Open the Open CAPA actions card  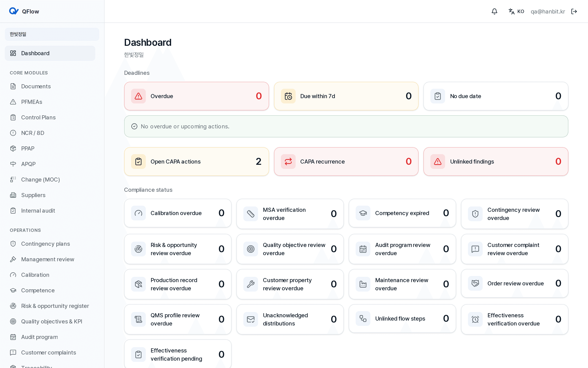pyautogui.click(x=197, y=162)
